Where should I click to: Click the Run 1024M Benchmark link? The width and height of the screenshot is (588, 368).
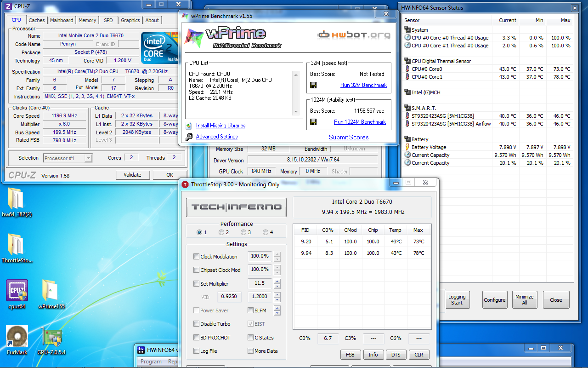pos(360,122)
